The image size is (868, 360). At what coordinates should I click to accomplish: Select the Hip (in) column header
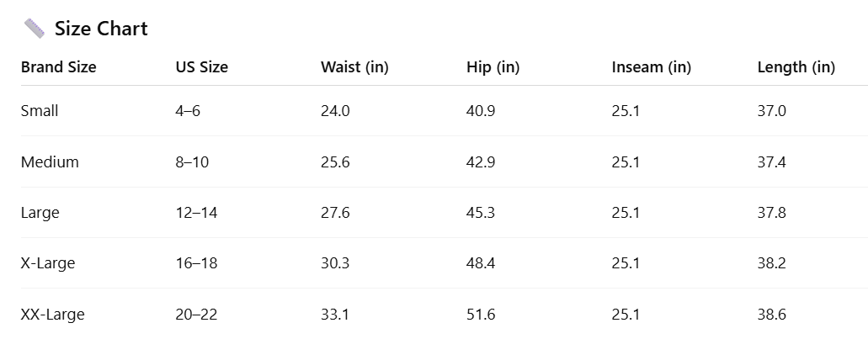click(x=493, y=67)
